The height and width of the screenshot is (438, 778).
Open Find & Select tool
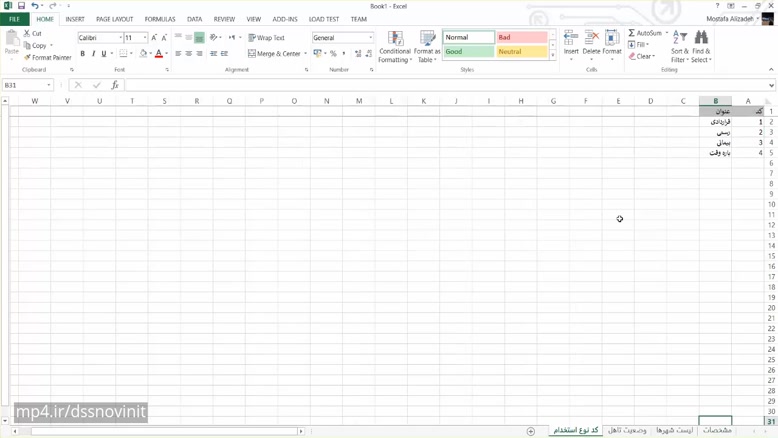tap(701, 47)
